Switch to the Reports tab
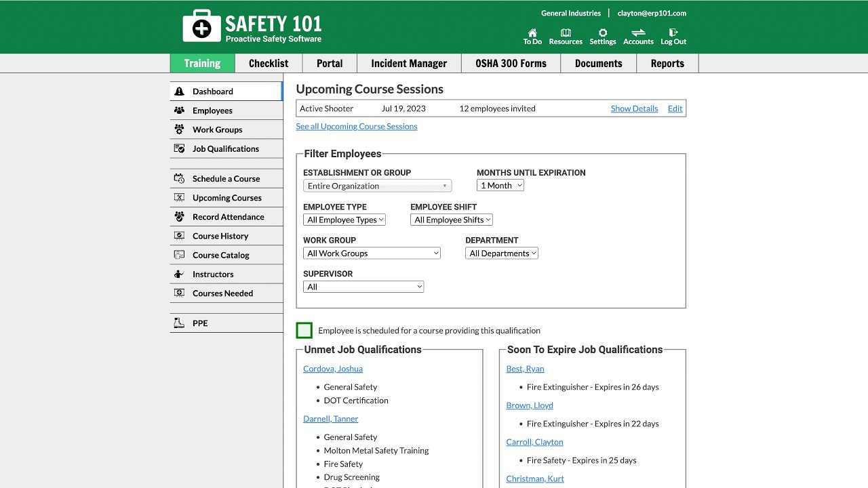The image size is (868, 488). 667,63
